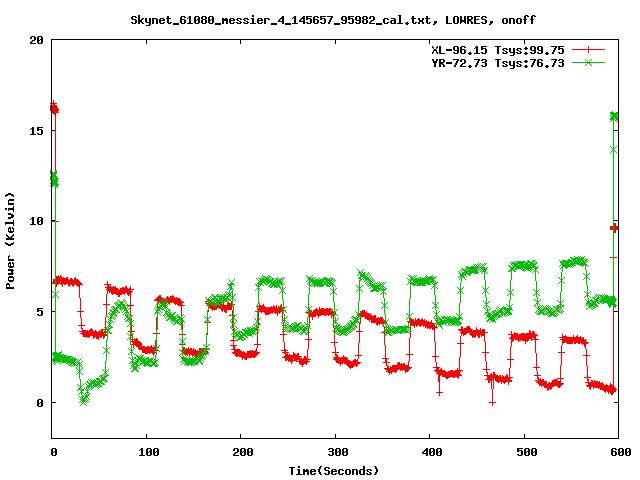Click the plot title text at top

[x=326, y=20]
